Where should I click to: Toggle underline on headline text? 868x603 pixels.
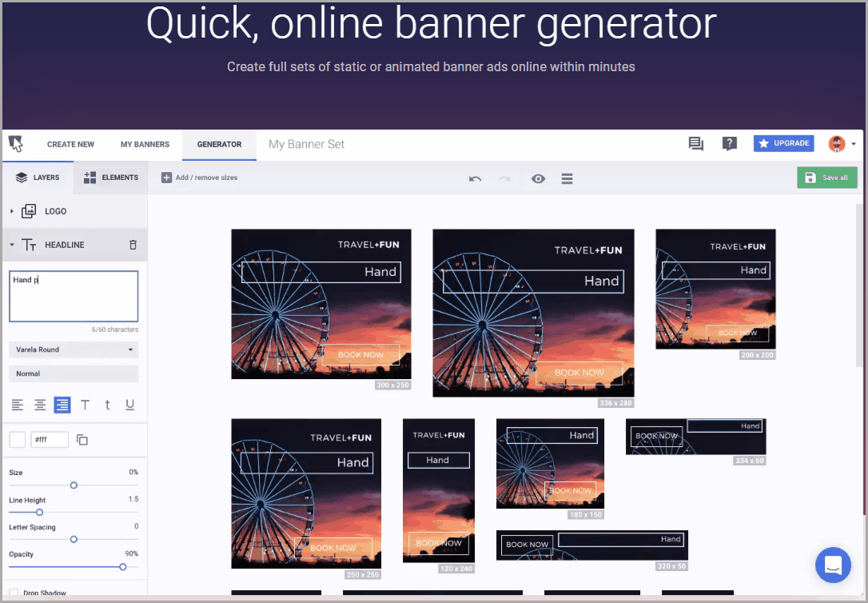130,405
